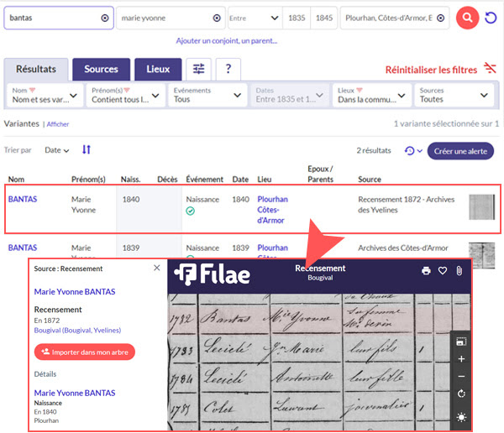This screenshot has height=433, width=504.
Task: Clear the 'bantas' surname field
Action: tap(104, 18)
